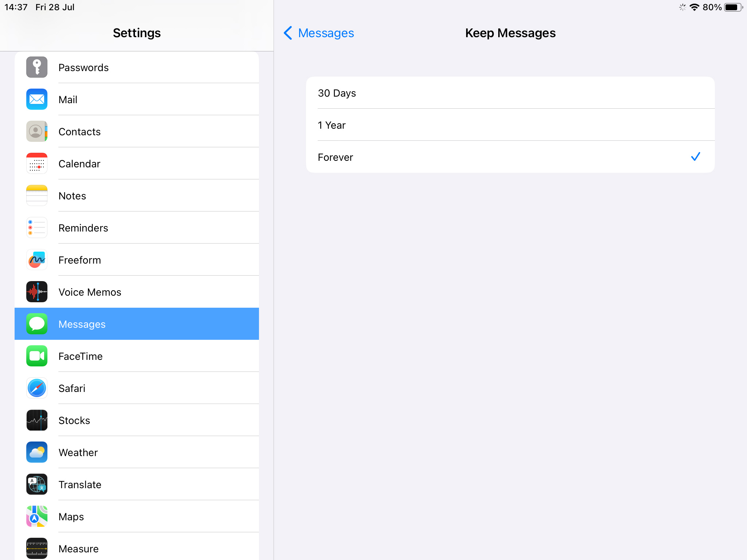Open Calendar settings
Image resolution: width=747 pixels, height=560 pixels.
coord(137,164)
